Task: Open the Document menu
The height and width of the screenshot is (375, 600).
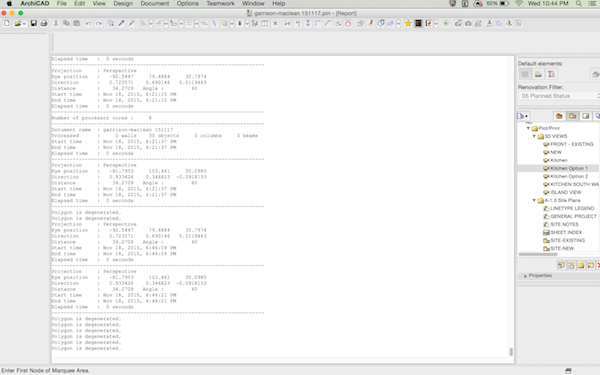Action: pos(155,3)
